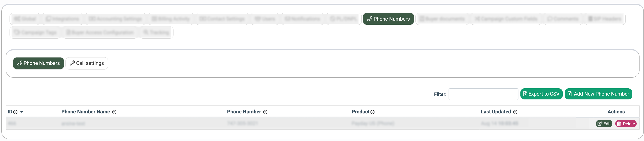Sort by Phone Number column header
Viewport: 644px width, 141px height.
click(244, 112)
